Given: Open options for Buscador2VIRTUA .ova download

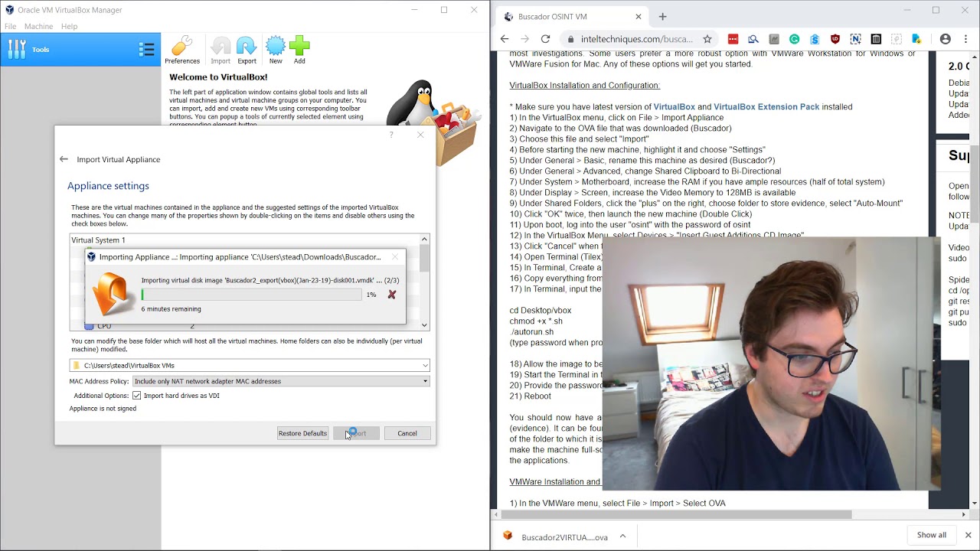Looking at the screenshot, I should pyautogui.click(x=622, y=536).
